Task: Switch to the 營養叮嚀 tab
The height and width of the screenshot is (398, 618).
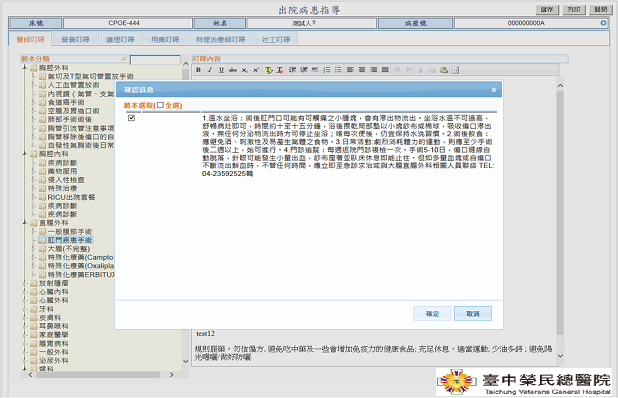Action: (75, 39)
